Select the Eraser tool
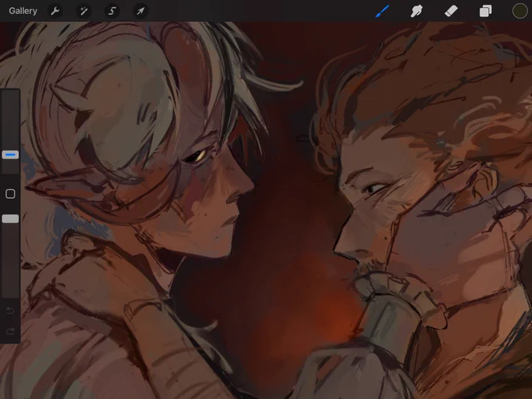 pos(451,11)
